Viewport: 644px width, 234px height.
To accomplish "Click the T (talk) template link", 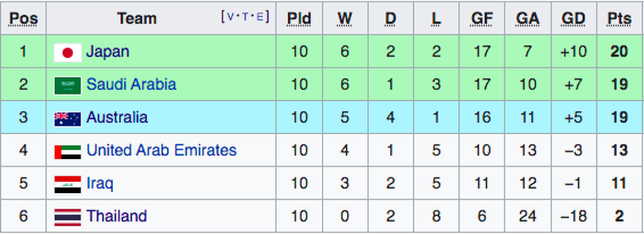I will coord(245,17).
